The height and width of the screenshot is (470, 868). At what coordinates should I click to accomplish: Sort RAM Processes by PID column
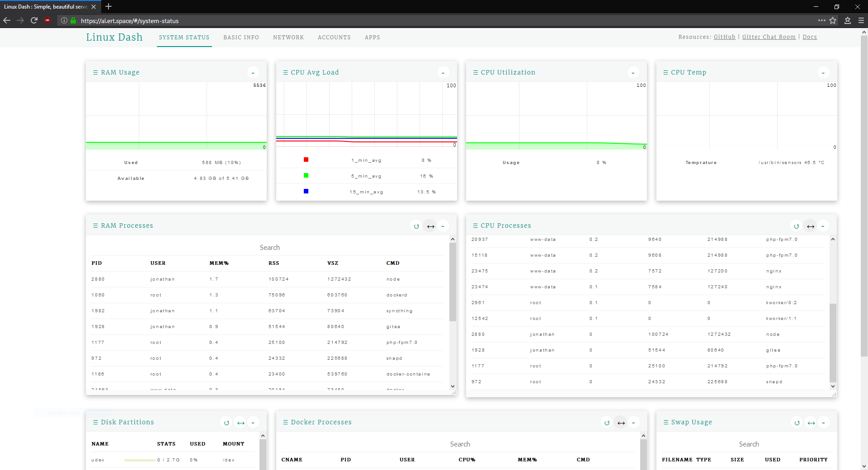pos(97,263)
